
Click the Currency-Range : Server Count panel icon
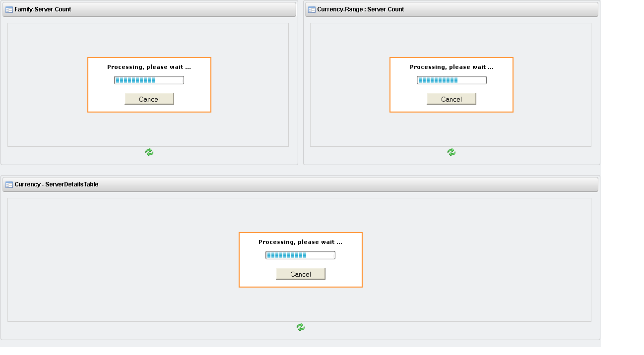tap(312, 9)
